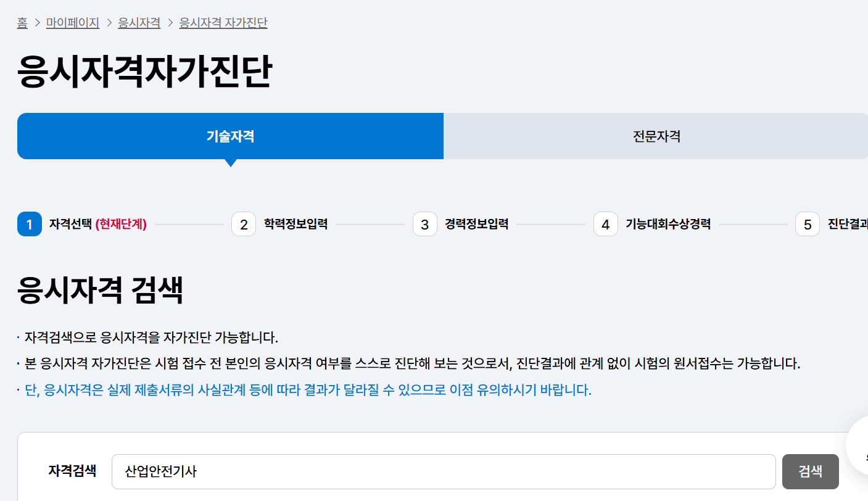
Task: Click the 자격검색 field label
Action: pyautogui.click(x=72, y=471)
